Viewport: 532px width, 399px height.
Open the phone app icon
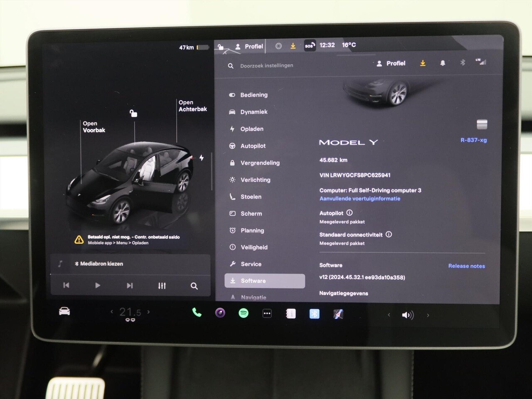(197, 313)
